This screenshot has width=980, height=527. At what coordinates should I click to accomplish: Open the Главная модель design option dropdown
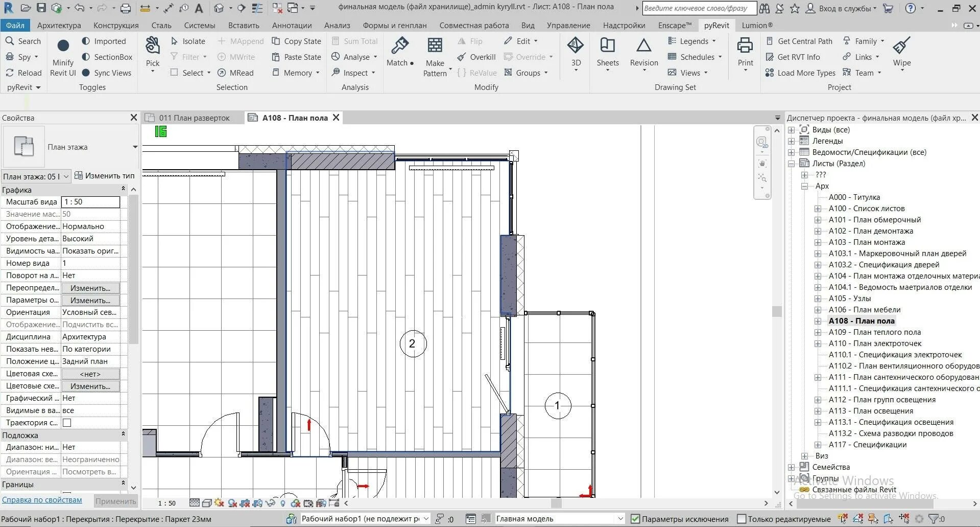pos(560,519)
